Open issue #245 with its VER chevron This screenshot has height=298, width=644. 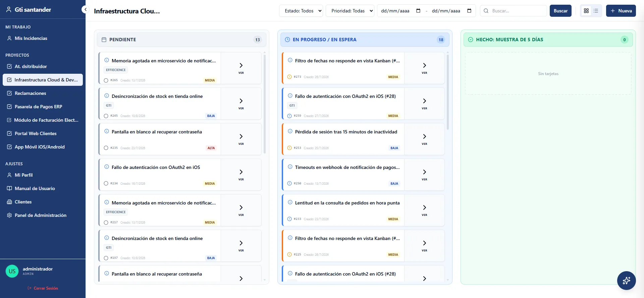pyautogui.click(x=241, y=104)
